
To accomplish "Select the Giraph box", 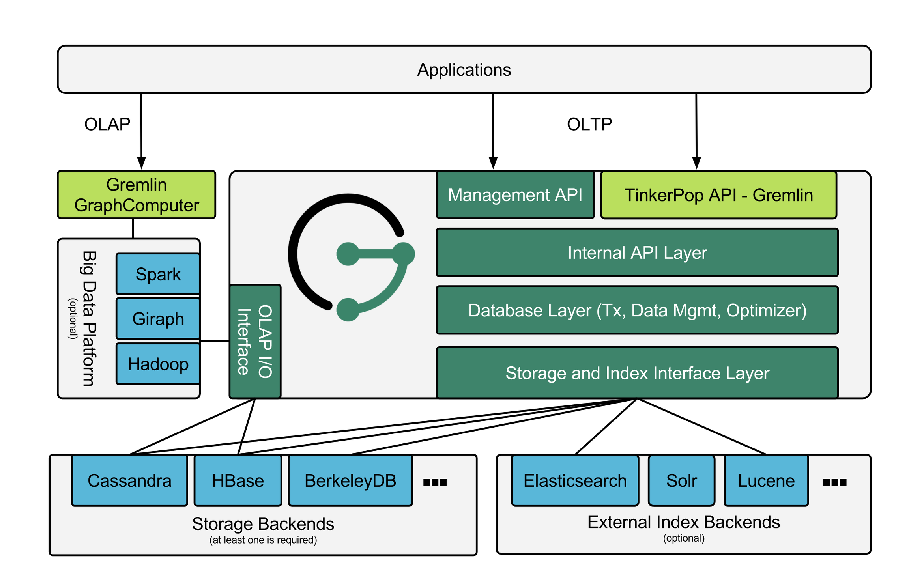I will [158, 319].
